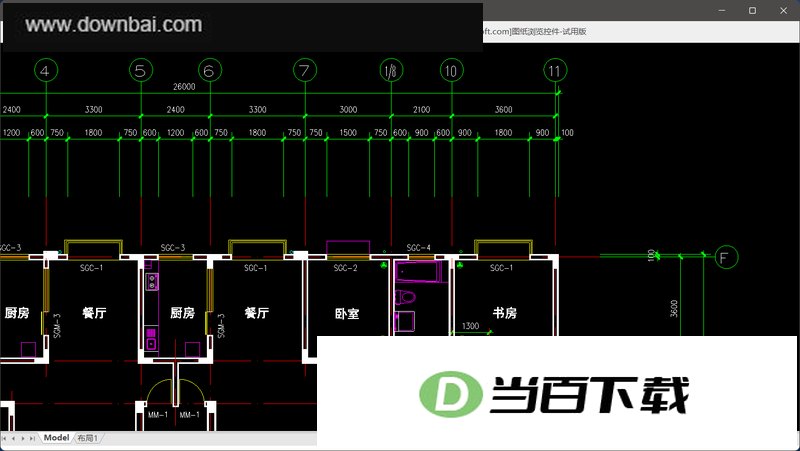Click the 2100 dimension text
Viewport: 800px width, 451px height.
421,110
